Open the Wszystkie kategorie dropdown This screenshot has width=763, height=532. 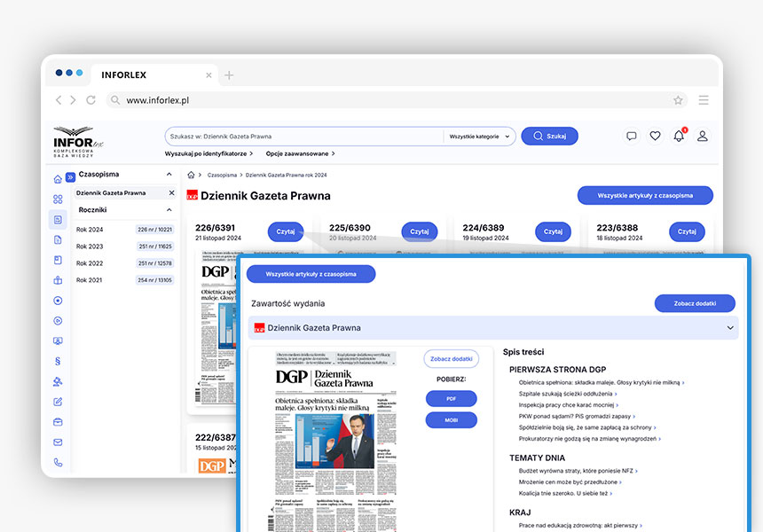tap(479, 137)
